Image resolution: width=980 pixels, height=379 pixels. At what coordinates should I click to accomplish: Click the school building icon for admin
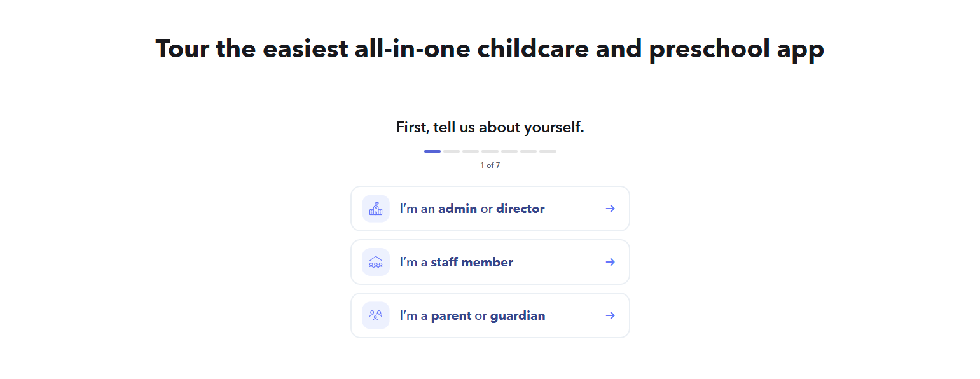pyautogui.click(x=376, y=209)
